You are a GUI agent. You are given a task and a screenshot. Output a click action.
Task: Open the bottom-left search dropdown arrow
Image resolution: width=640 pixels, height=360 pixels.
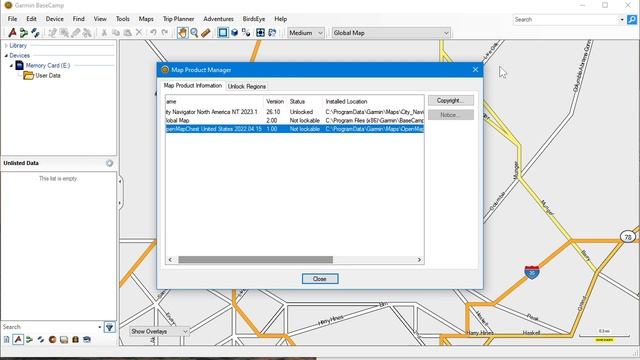pyautogui.click(x=100, y=327)
